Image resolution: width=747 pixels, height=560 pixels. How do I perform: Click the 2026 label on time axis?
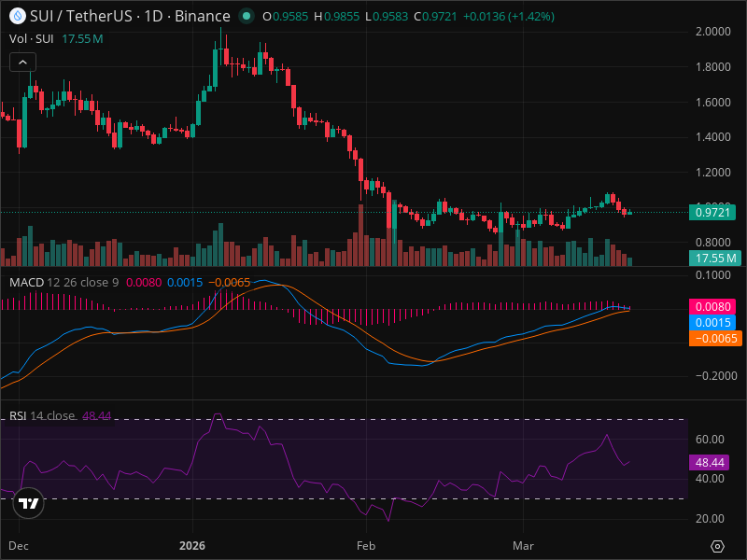(192, 546)
